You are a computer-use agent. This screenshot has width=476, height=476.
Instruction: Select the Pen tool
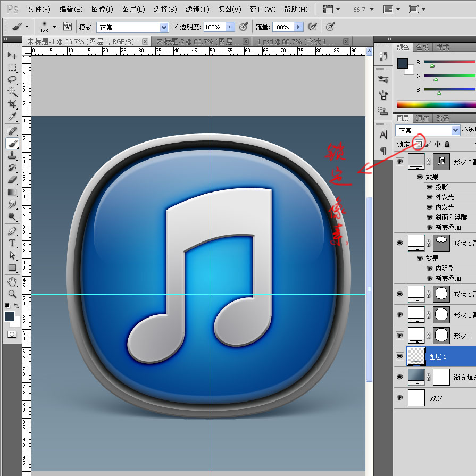(x=12, y=231)
